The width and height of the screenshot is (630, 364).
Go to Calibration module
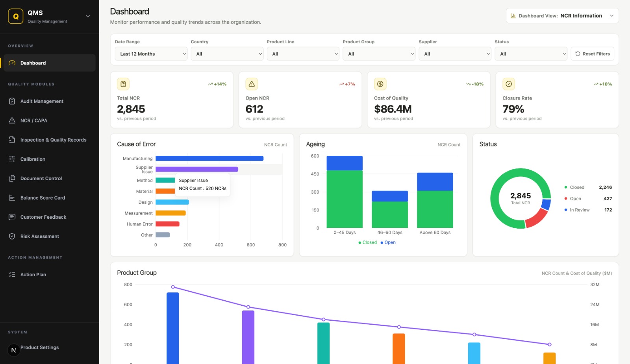click(50, 159)
